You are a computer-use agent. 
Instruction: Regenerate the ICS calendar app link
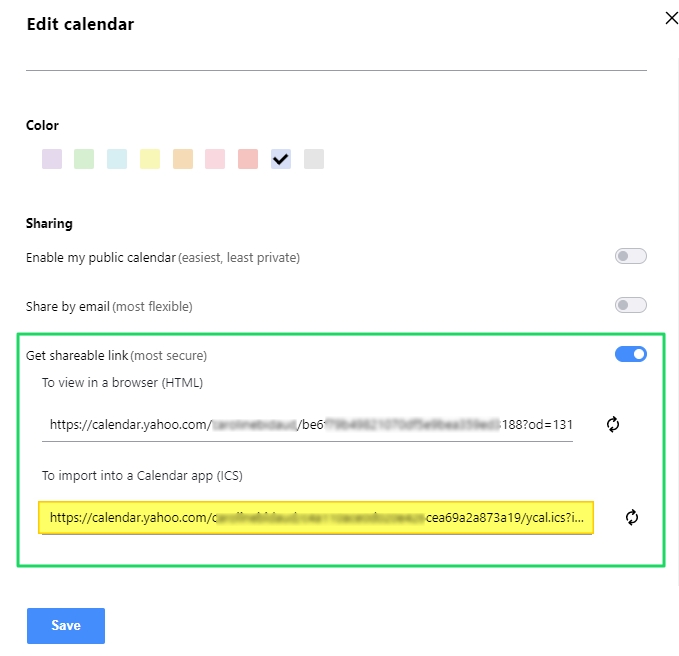point(632,517)
